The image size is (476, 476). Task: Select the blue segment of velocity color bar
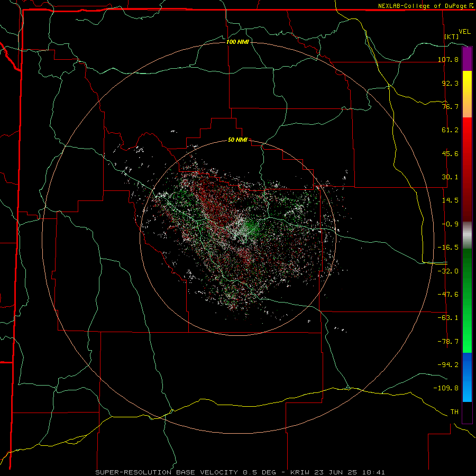click(467, 377)
